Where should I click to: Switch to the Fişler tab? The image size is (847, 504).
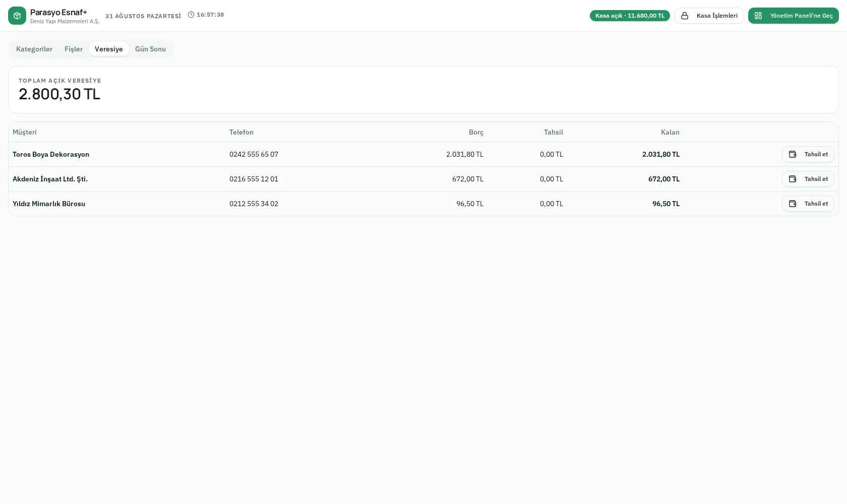click(x=74, y=49)
